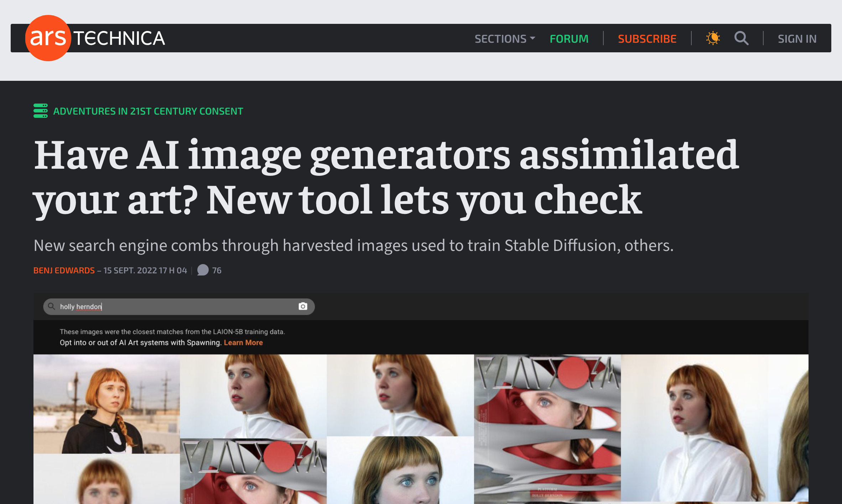The width and height of the screenshot is (842, 504).
Task: Click the Subscribe link
Action: point(647,38)
